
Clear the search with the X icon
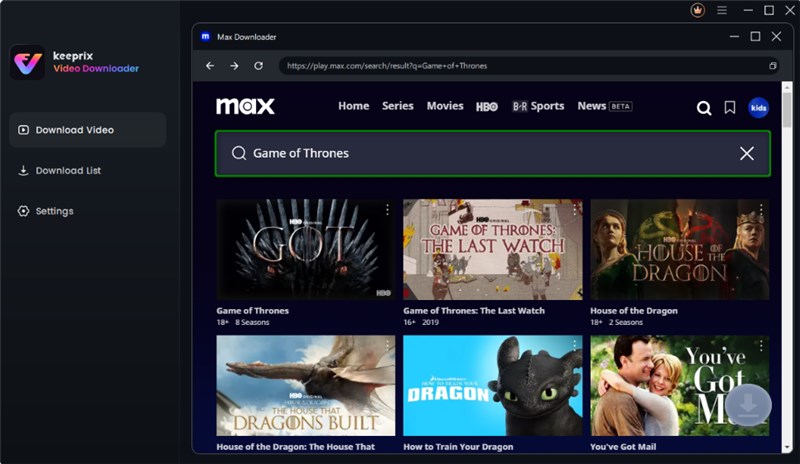tap(747, 154)
